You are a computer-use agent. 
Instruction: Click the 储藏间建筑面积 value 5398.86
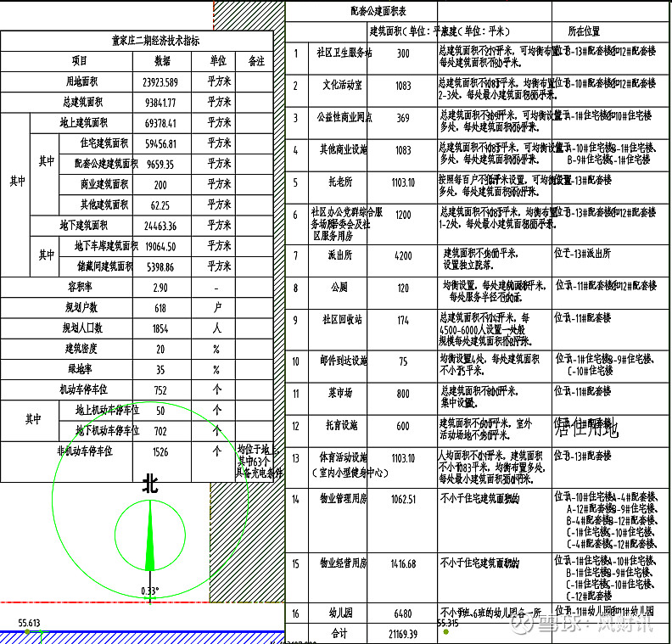[160, 267]
